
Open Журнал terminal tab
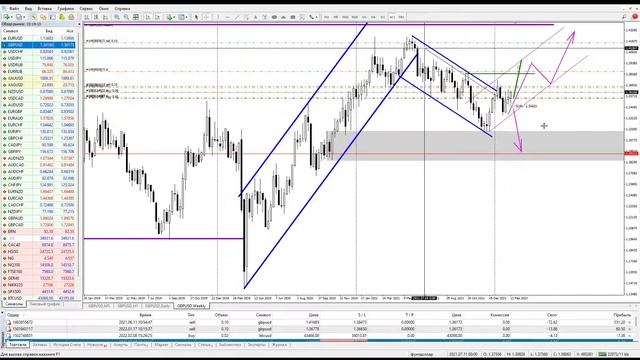coord(279,345)
